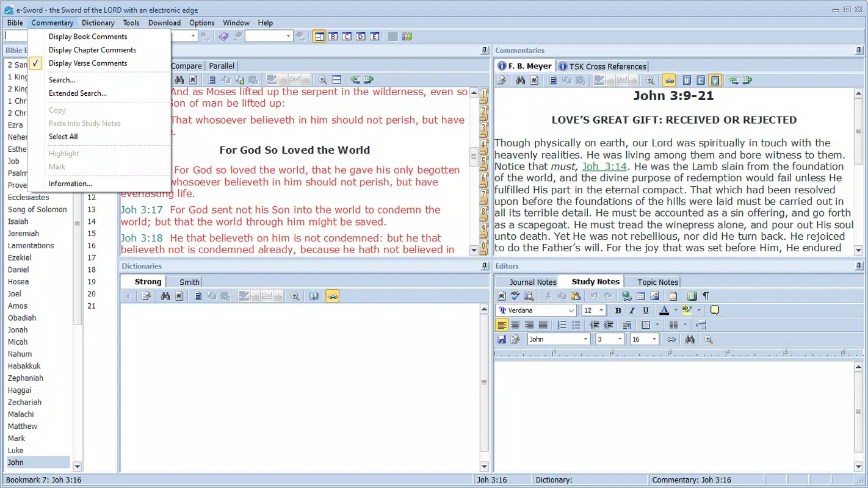This screenshot has width=868, height=488.
Task: Open the Joh 3:14 link in the commentary
Action: click(604, 167)
